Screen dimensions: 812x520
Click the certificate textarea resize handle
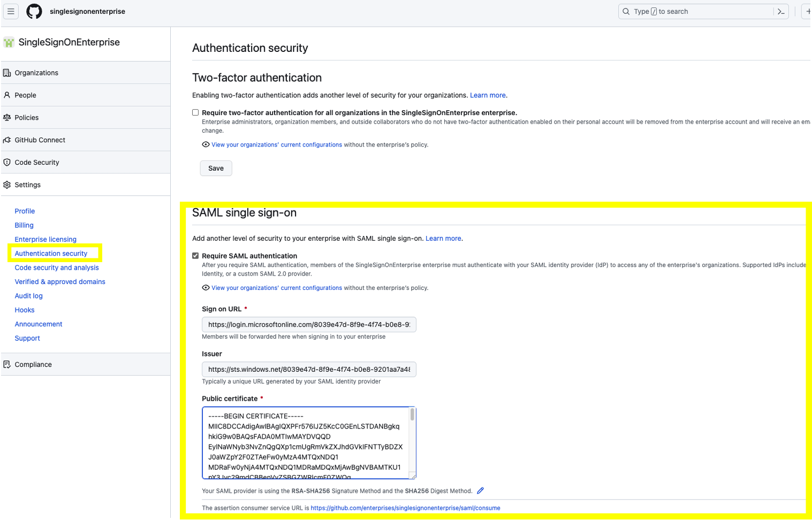pos(413,476)
